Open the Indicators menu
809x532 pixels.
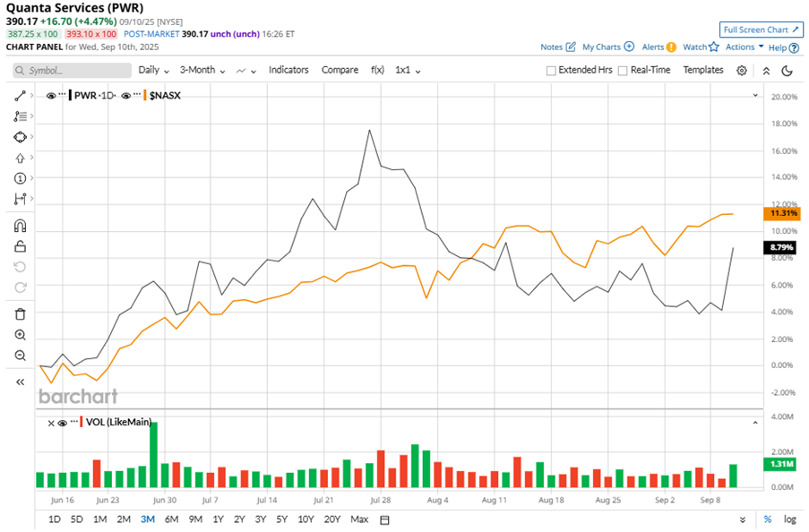coord(288,70)
